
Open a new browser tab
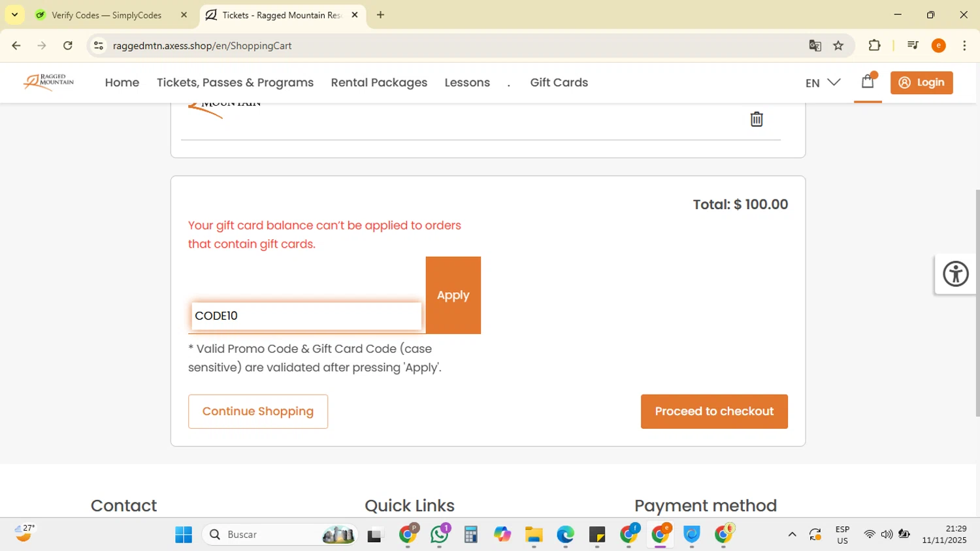(381, 15)
